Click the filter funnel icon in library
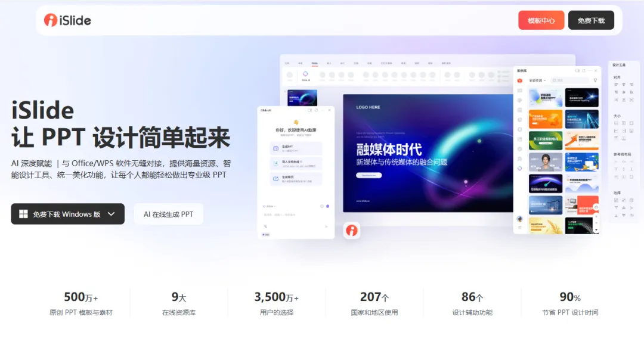Viewport: 644px width, 345px height. (595, 80)
